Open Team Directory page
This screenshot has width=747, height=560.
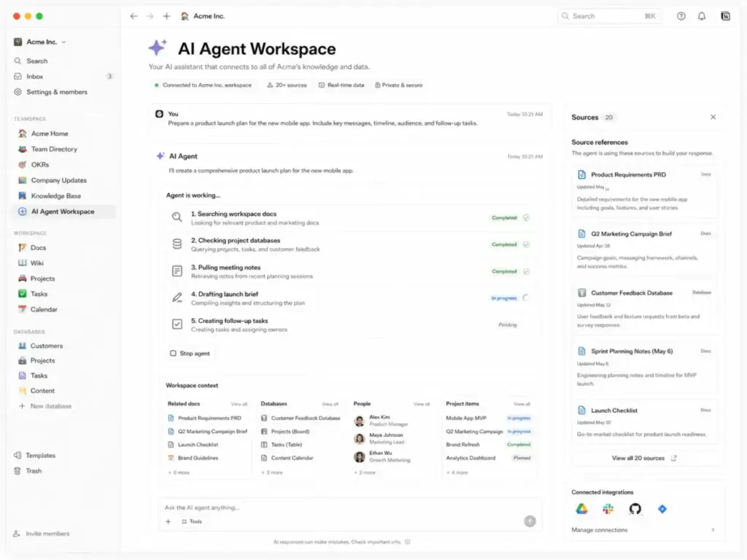tap(48, 149)
